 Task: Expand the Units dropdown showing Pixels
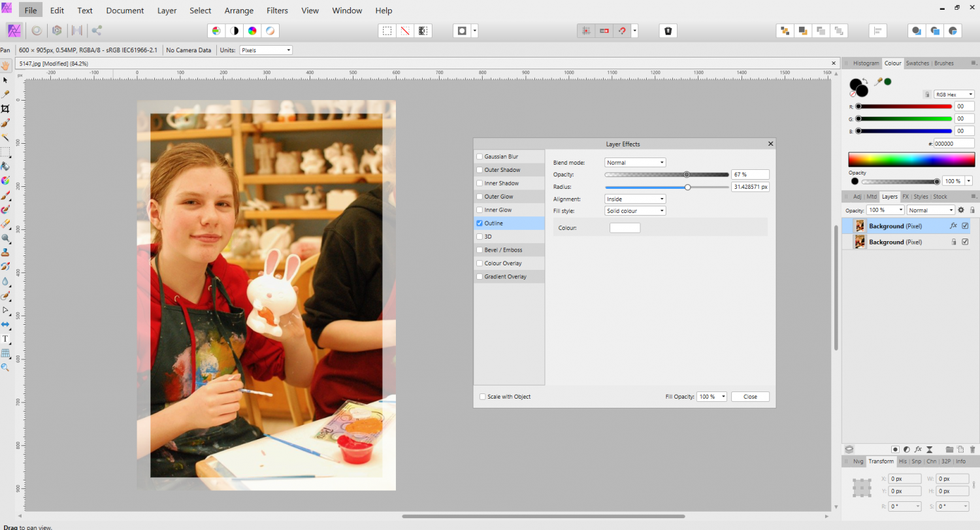point(266,50)
